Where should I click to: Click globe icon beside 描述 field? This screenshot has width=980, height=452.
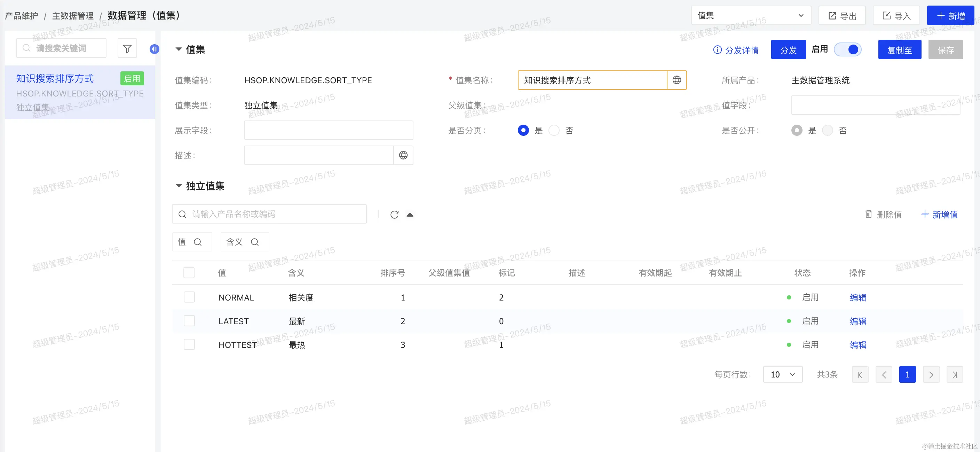[403, 155]
